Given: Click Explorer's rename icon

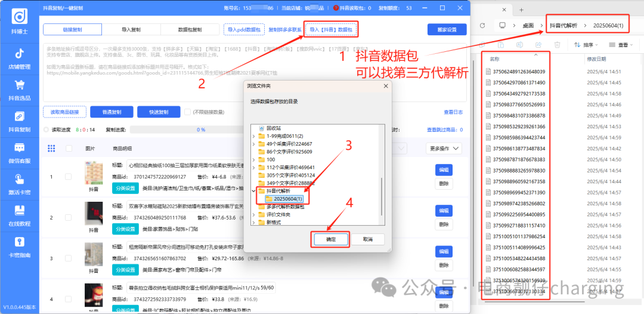Looking at the screenshot, I should [519, 44].
